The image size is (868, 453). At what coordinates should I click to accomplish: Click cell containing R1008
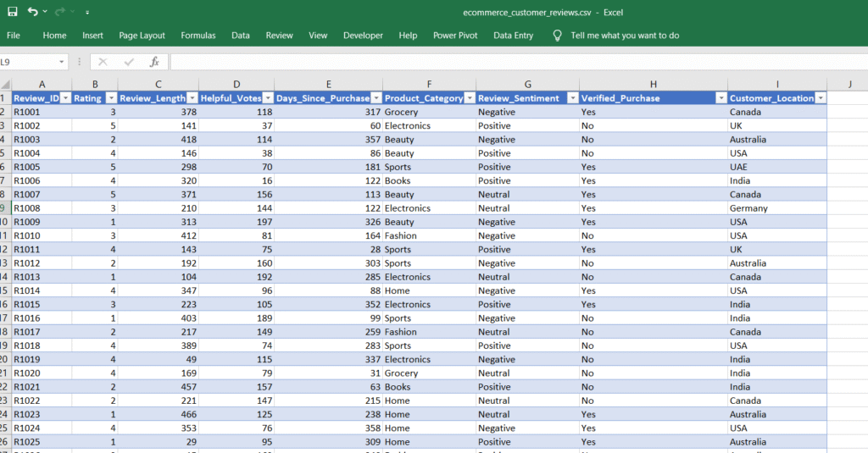[x=42, y=208]
